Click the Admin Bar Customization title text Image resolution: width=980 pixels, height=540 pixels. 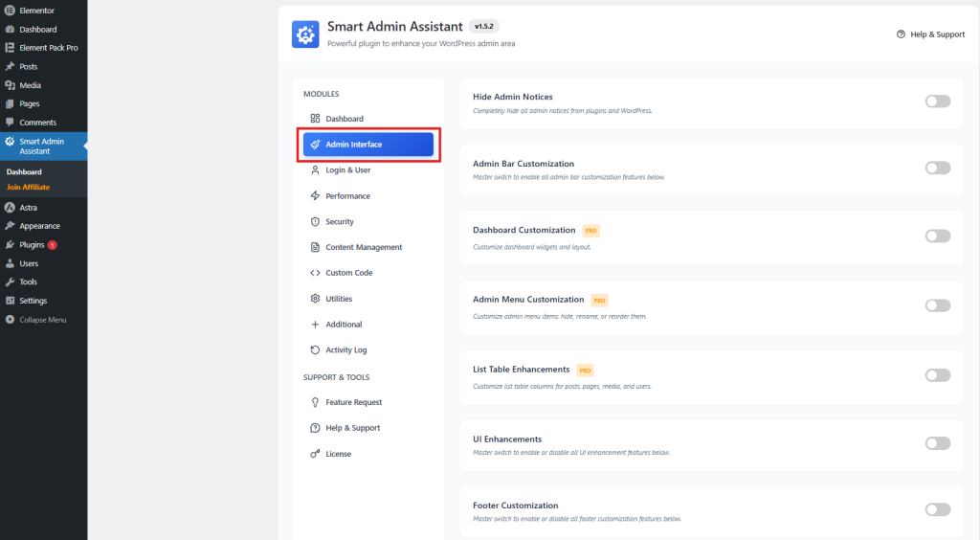(523, 164)
